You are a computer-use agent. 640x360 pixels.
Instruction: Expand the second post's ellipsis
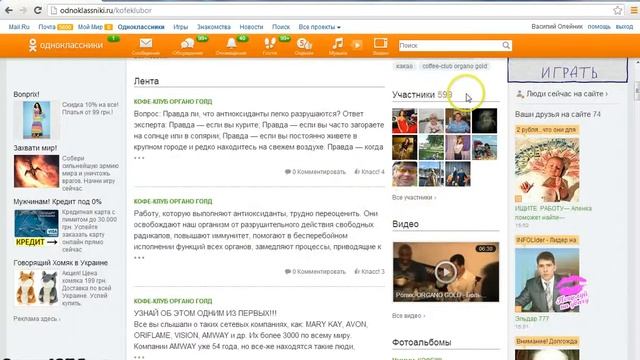[x=139, y=258]
